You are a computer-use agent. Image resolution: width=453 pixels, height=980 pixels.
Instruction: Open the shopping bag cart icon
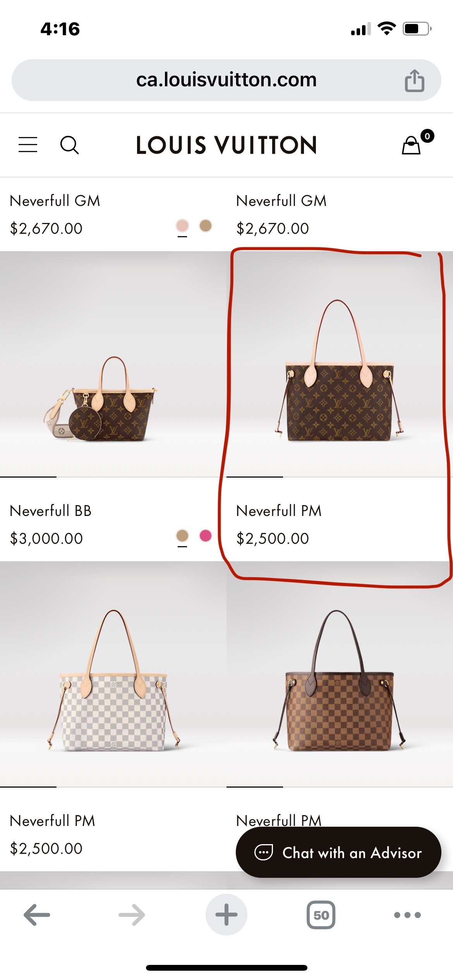411,145
